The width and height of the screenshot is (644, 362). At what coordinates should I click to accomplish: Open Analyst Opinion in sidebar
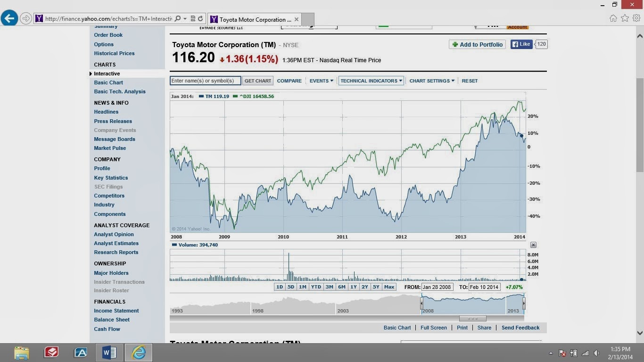coord(114,234)
